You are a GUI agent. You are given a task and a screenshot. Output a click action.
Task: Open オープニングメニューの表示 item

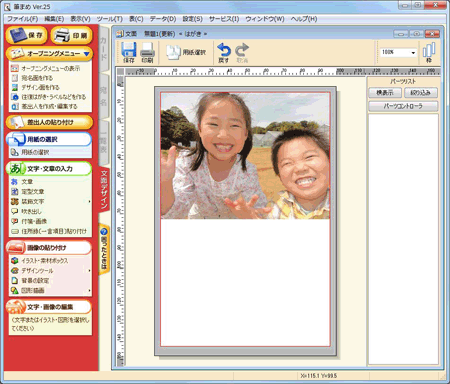[x=46, y=68]
